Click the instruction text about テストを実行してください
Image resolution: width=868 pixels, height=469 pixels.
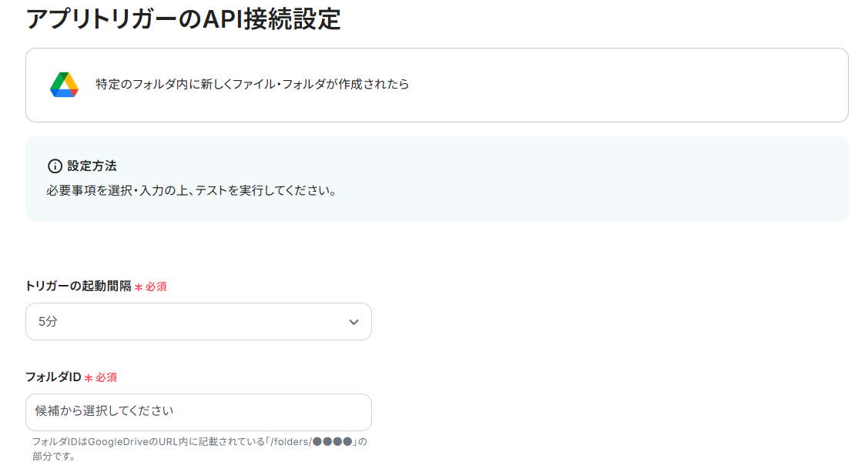[191, 190]
